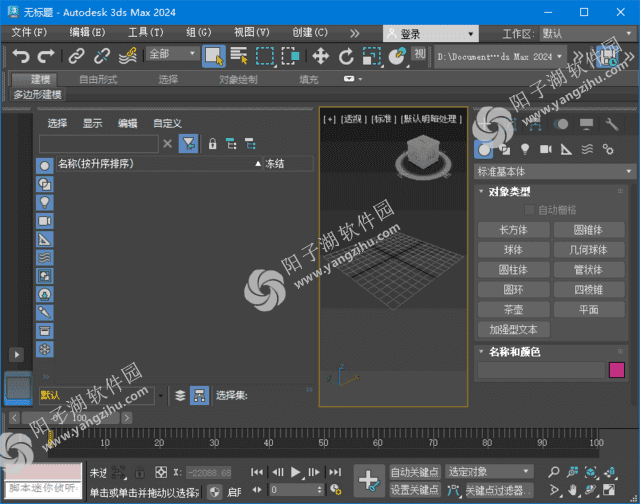Open the Modify panel tab
This screenshot has width=640, height=504.
pos(510,124)
